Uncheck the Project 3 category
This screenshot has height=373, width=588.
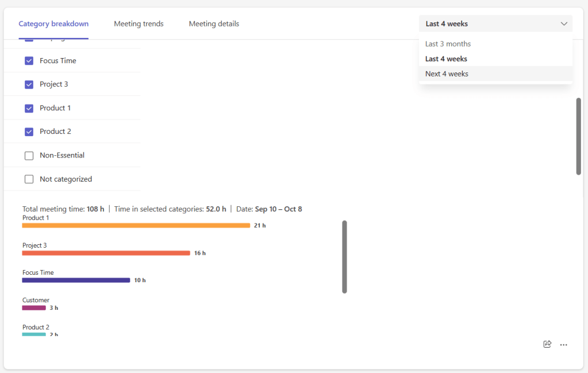click(x=29, y=84)
